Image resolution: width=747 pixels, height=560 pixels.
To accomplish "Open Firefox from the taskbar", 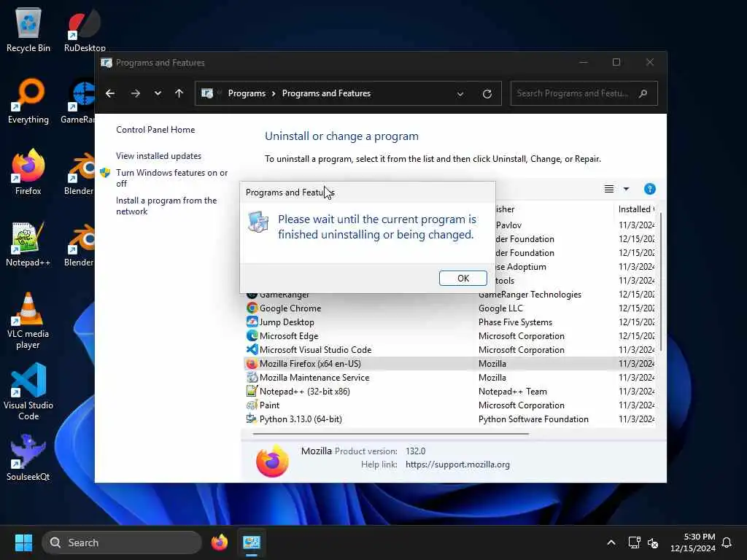I will pyautogui.click(x=219, y=542).
